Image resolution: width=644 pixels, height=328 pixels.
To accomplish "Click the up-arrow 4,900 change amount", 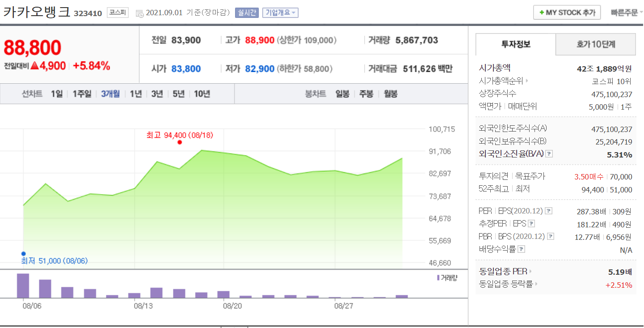I will [x=48, y=66].
